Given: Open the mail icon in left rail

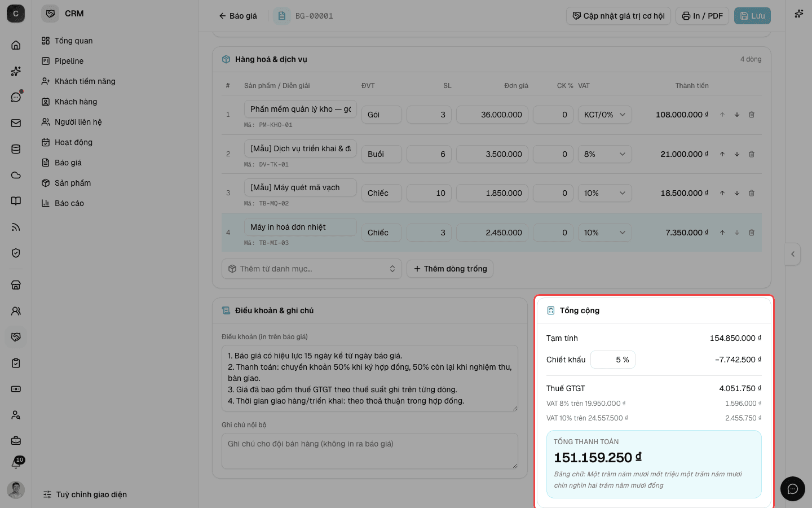Looking at the screenshot, I should (16, 123).
